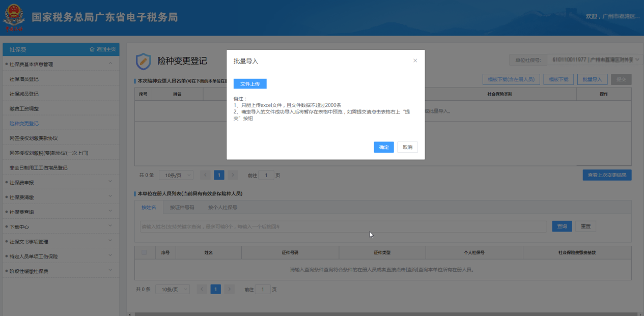Click the name search input field
Viewport: 644px width, 316px height.
coord(343,226)
